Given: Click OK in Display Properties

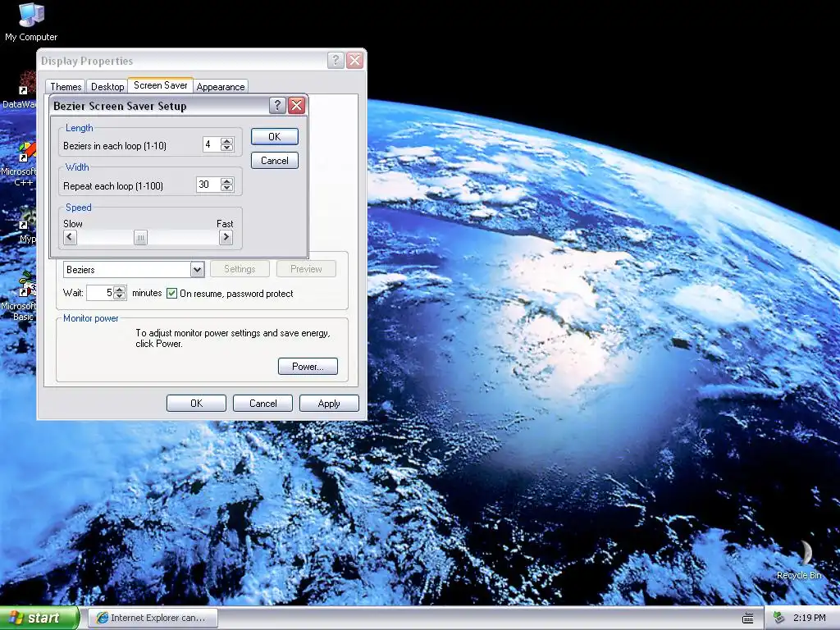Looking at the screenshot, I should (196, 404).
